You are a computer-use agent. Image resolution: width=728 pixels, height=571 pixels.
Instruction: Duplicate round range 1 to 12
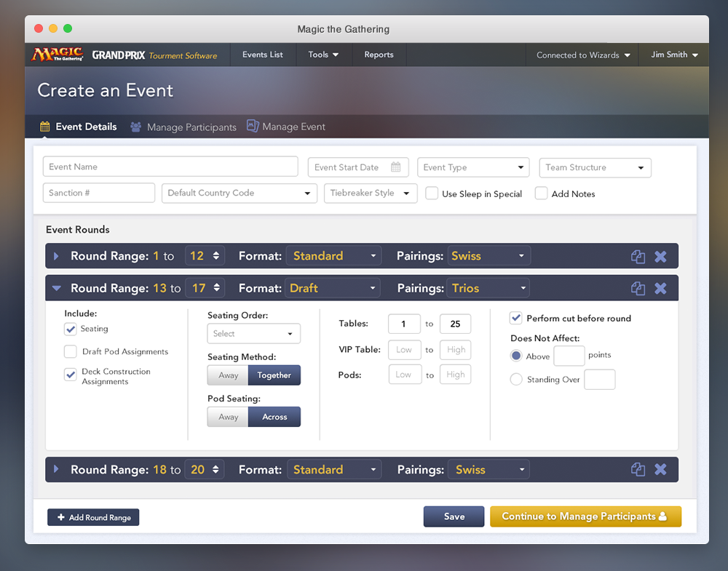[x=638, y=256]
